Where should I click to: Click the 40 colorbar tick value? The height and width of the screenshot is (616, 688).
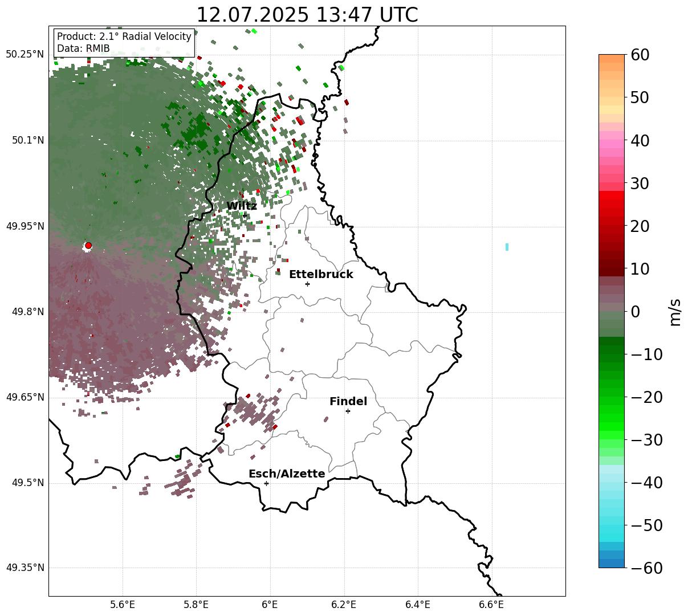pyautogui.click(x=638, y=140)
